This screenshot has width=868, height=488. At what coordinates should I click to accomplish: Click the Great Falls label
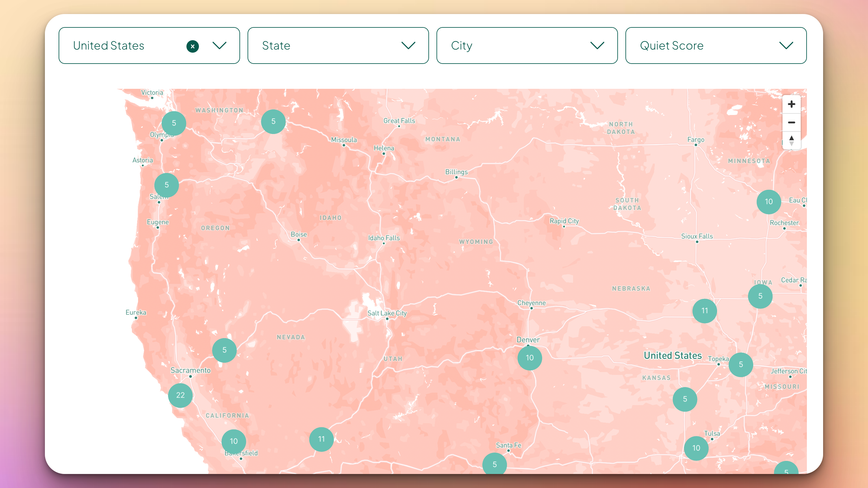pyautogui.click(x=399, y=121)
